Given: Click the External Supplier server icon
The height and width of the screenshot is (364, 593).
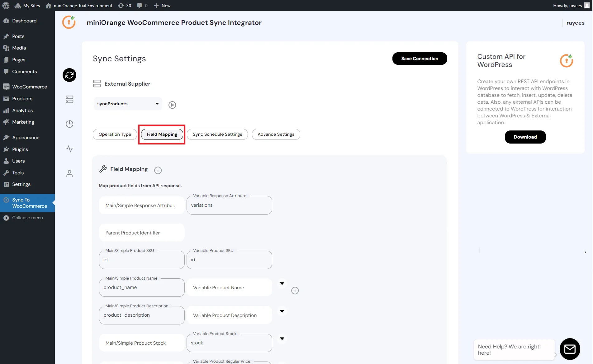Looking at the screenshot, I should (97, 83).
